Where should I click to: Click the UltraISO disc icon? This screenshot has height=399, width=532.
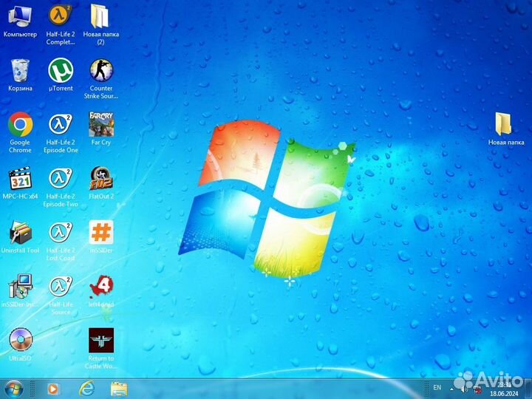coord(20,340)
